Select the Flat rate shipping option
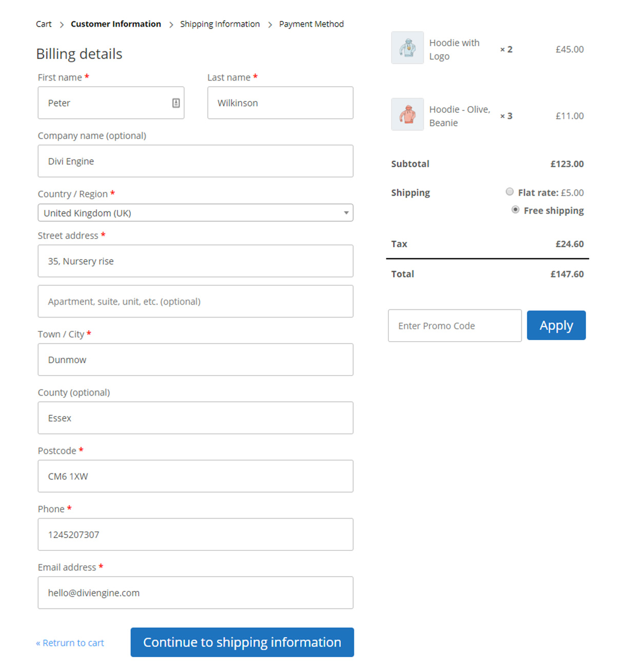 pos(510,192)
